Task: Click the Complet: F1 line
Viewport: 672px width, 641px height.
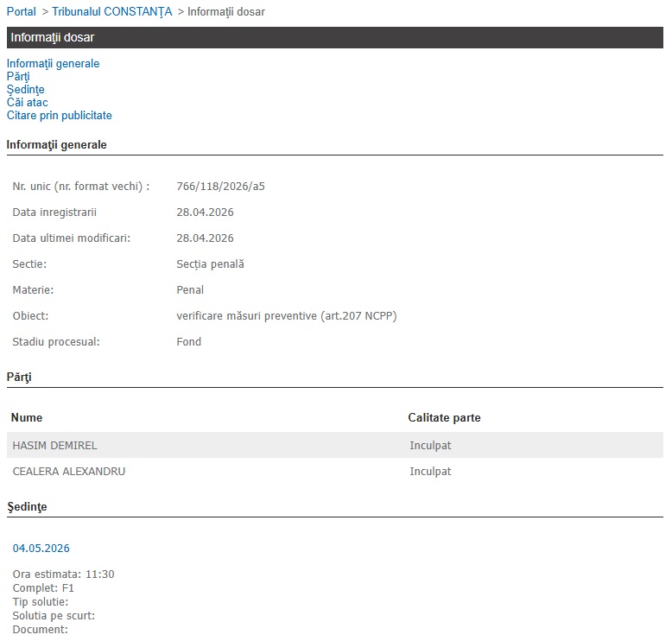Action: tap(43, 588)
